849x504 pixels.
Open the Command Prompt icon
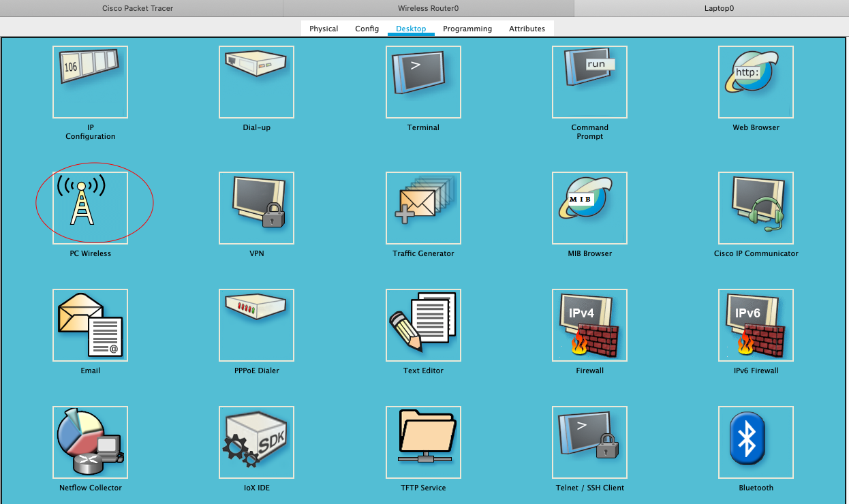coord(589,82)
